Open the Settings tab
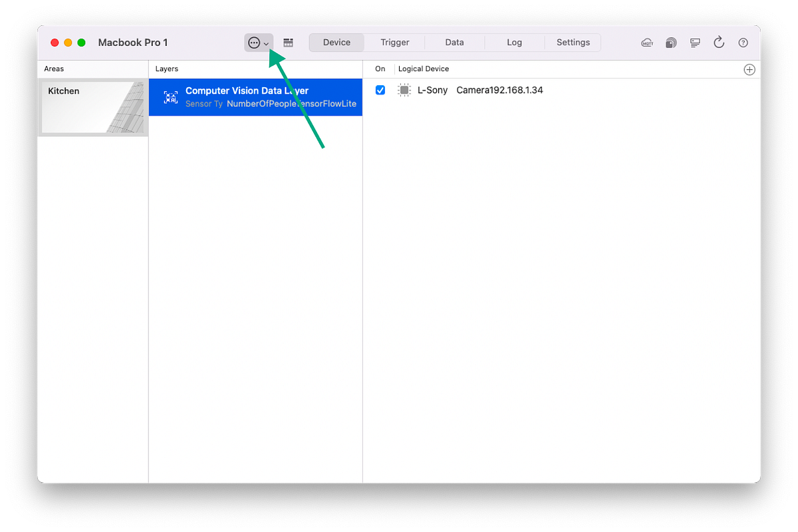 [573, 42]
